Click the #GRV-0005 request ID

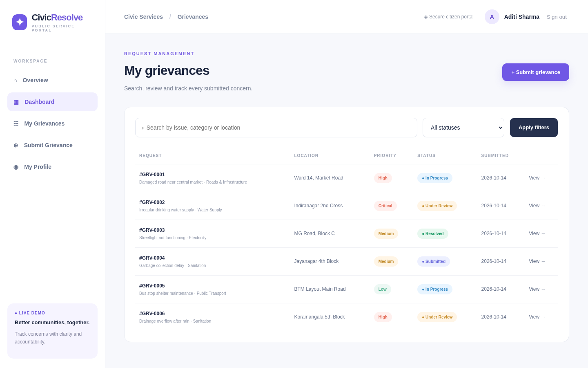pos(152,286)
